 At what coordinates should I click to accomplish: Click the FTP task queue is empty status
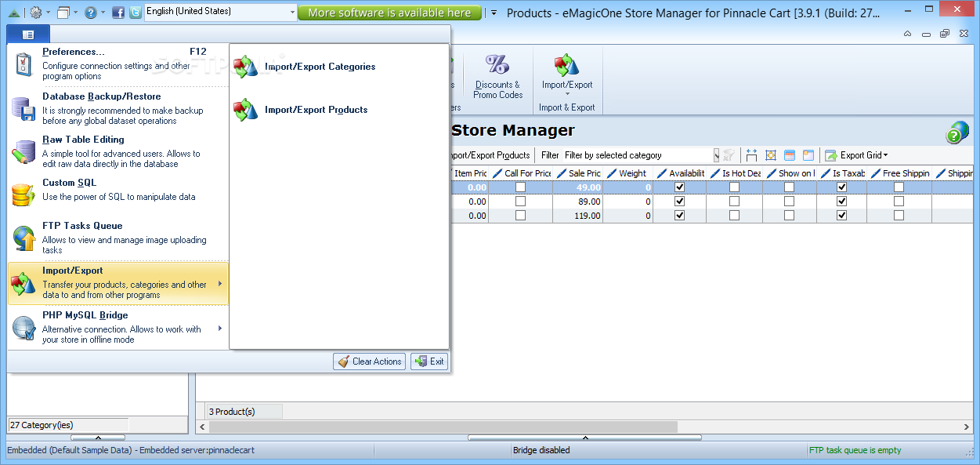tap(855, 450)
